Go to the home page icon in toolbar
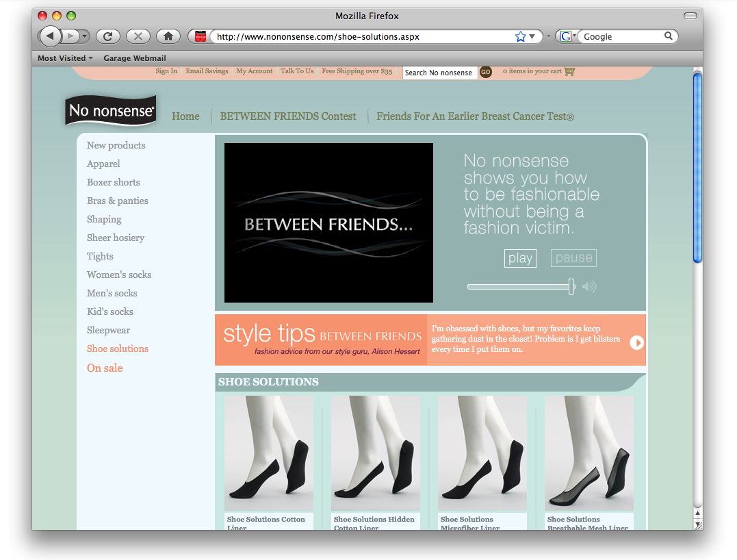 coord(168,36)
